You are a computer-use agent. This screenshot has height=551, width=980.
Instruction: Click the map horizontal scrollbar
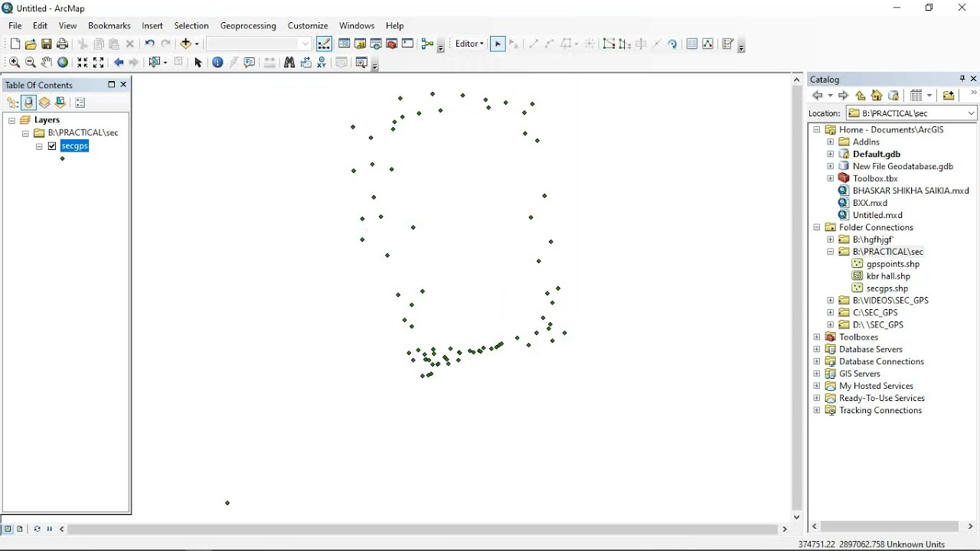click(x=423, y=529)
